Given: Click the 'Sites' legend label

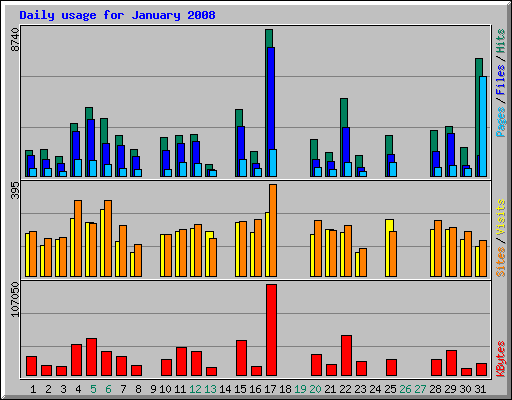Looking at the screenshot, I should coord(501,262).
